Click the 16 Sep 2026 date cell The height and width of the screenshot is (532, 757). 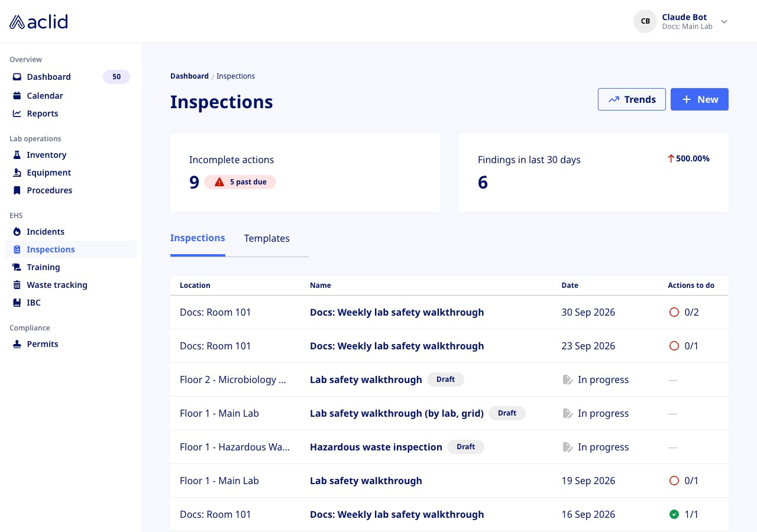point(588,514)
